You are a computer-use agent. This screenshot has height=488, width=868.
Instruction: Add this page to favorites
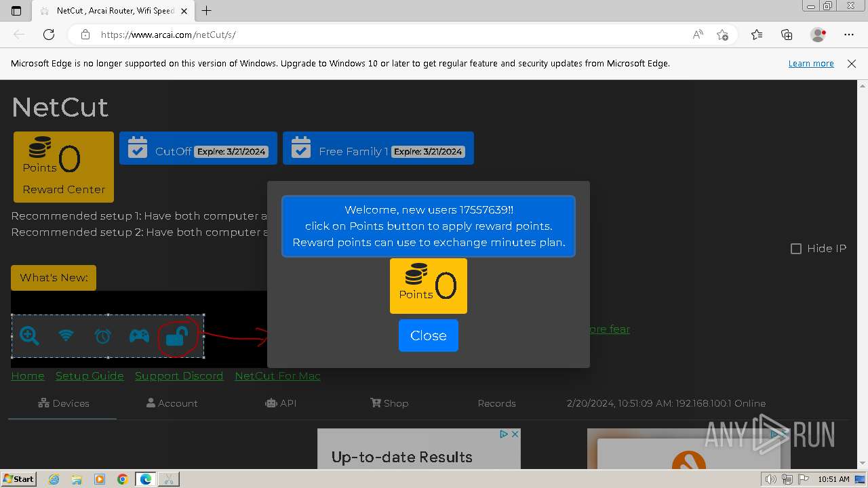click(722, 35)
